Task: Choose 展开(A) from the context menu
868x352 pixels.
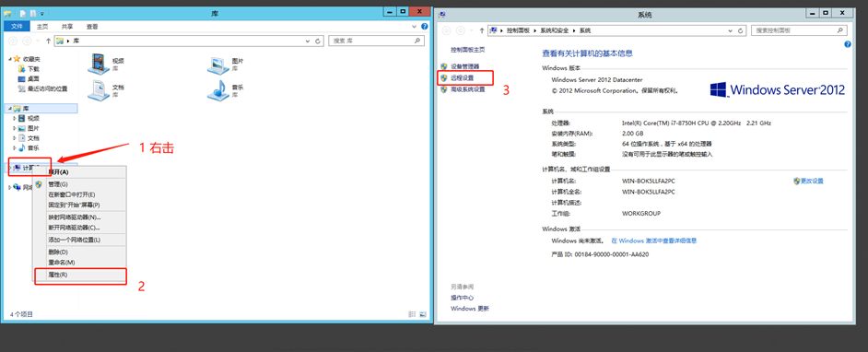Action: tap(80, 172)
